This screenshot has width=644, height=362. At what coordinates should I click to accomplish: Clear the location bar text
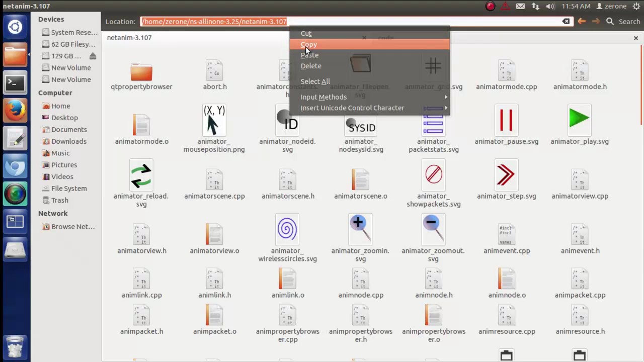566,22
